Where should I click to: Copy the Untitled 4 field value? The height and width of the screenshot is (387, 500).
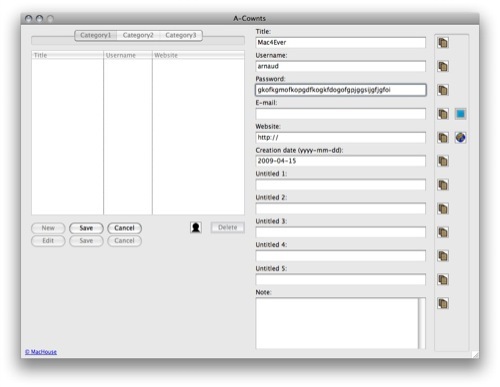[443, 256]
